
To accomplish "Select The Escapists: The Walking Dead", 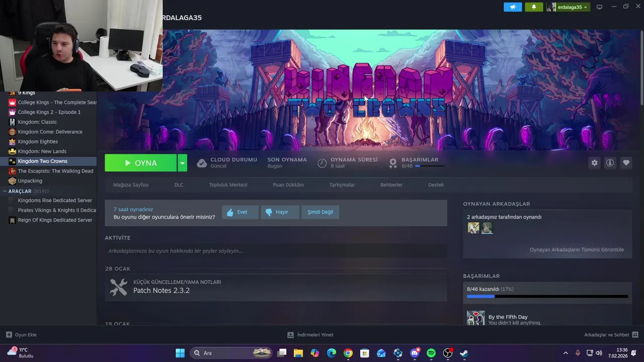I will coord(48,171).
